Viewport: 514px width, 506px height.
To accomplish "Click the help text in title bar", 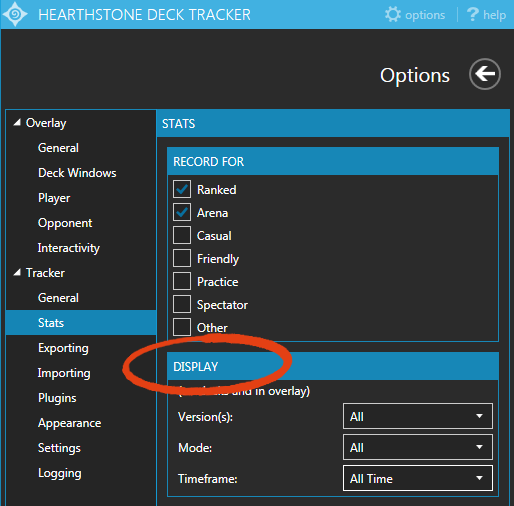I will click(x=495, y=15).
